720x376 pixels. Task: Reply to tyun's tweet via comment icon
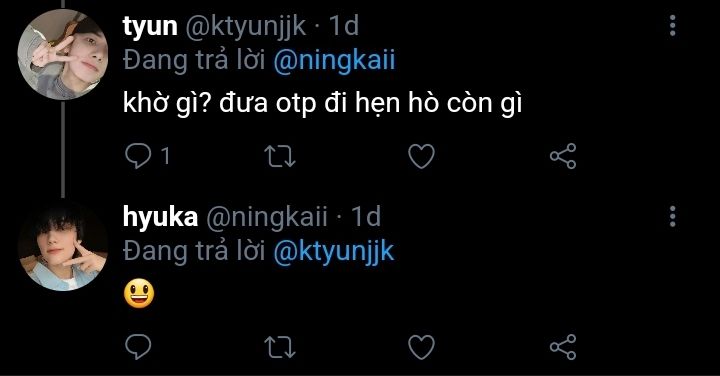pos(138,156)
